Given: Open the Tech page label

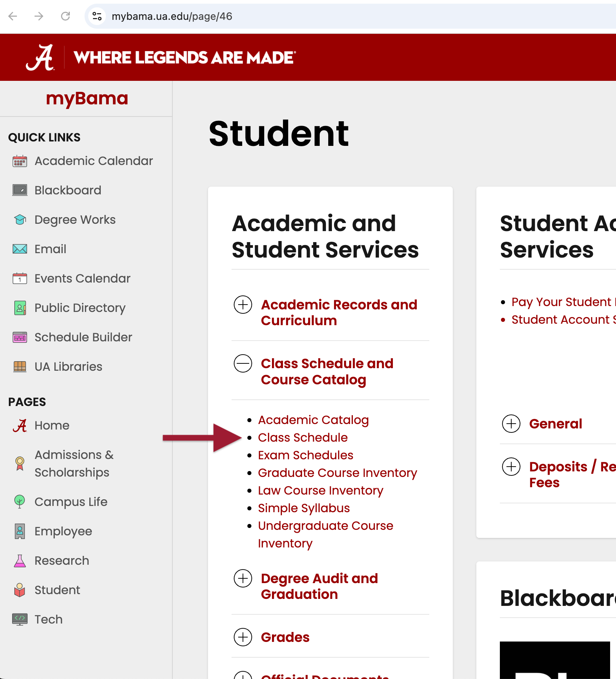Looking at the screenshot, I should click(49, 619).
